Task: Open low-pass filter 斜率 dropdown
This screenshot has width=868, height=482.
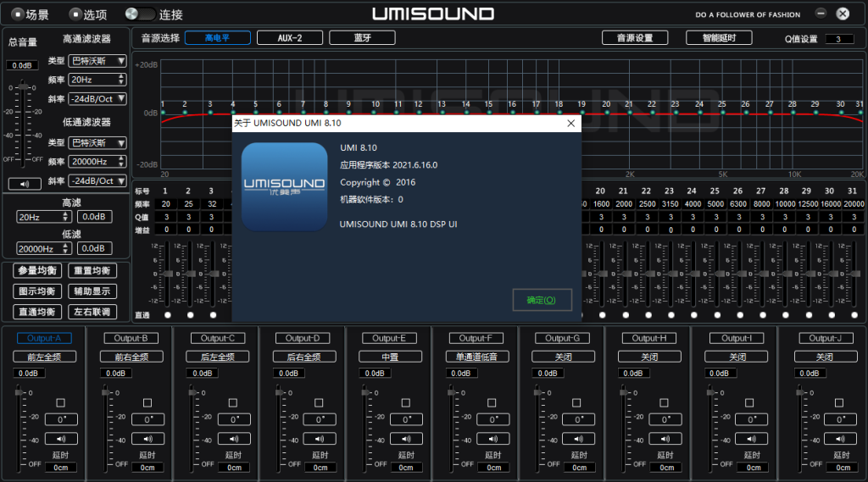Action: click(x=97, y=181)
